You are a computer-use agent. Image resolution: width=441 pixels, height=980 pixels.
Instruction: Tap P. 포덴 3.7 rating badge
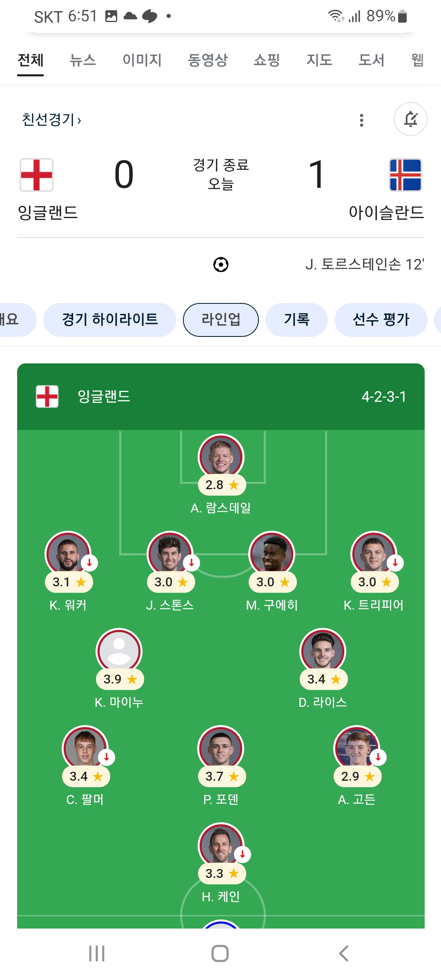[x=222, y=776]
